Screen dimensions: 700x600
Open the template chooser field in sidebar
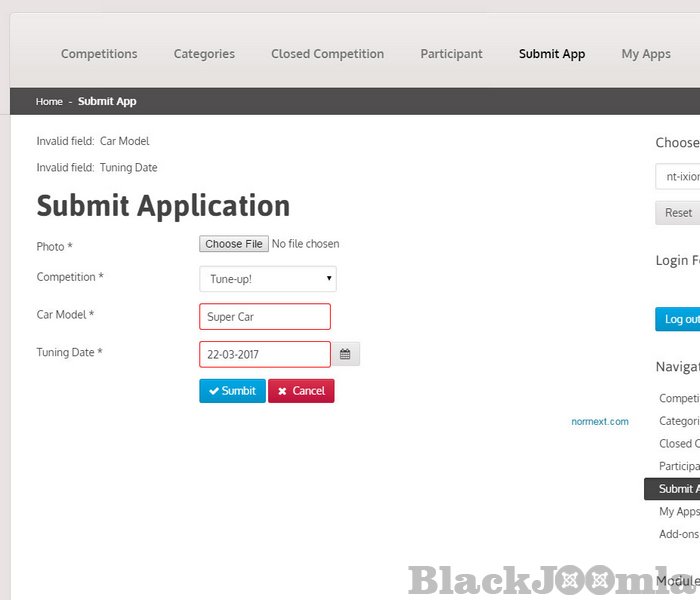click(x=678, y=177)
